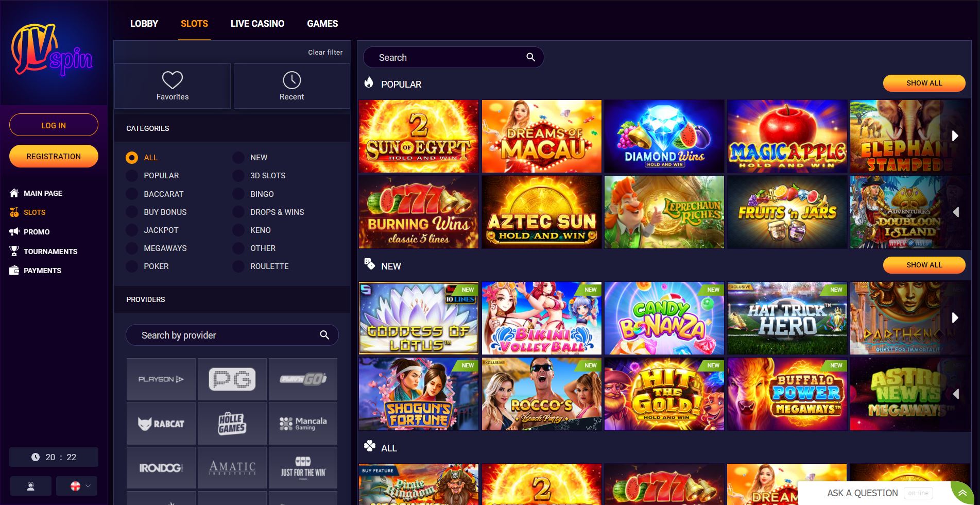The height and width of the screenshot is (505, 980).
Task: Select Just For The Win provider logo
Action: coord(303,468)
